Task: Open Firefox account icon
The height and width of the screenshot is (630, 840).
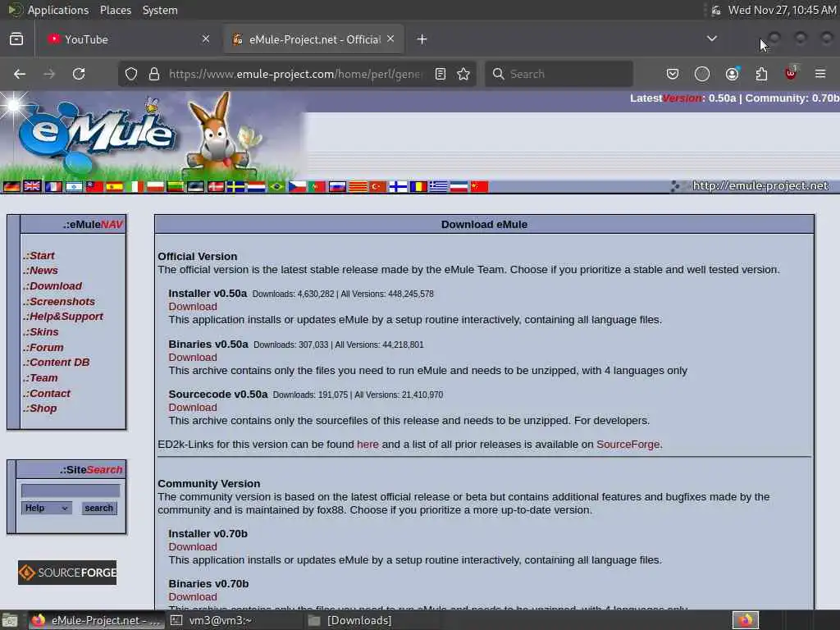Action: click(x=732, y=74)
